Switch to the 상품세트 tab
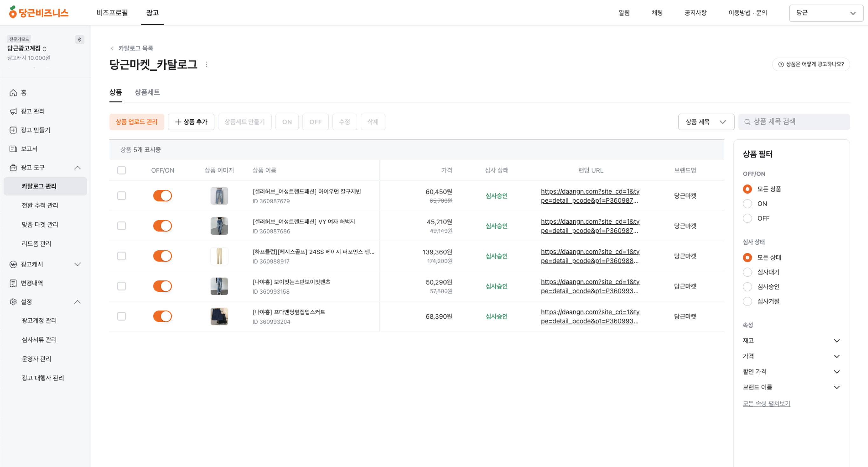The height and width of the screenshot is (467, 868). click(x=147, y=92)
